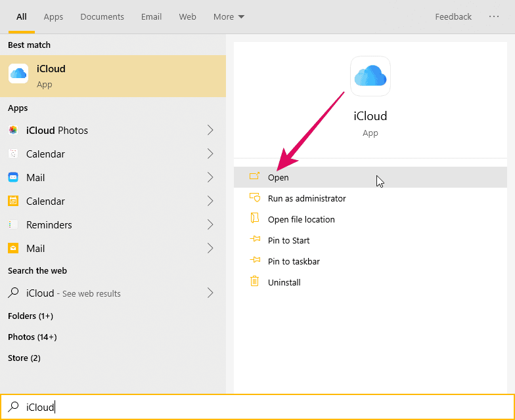Click the Uninstall trash icon
The image size is (515, 420).
[x=255, y=281]
